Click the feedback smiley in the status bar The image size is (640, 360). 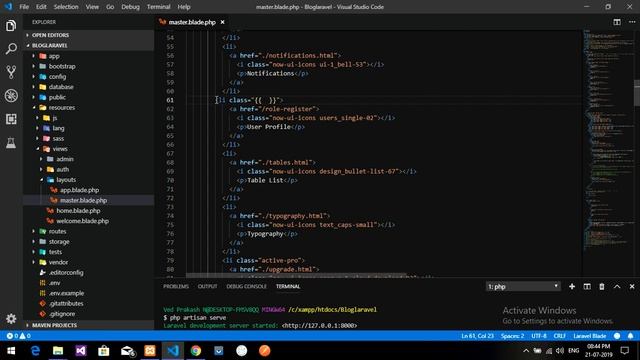(617, 336)
